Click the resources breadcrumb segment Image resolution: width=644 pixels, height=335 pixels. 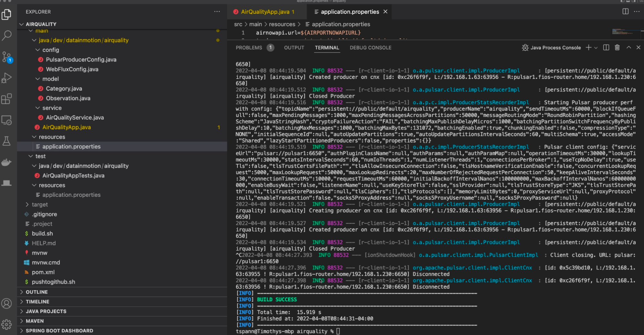[x=282, y=24]
